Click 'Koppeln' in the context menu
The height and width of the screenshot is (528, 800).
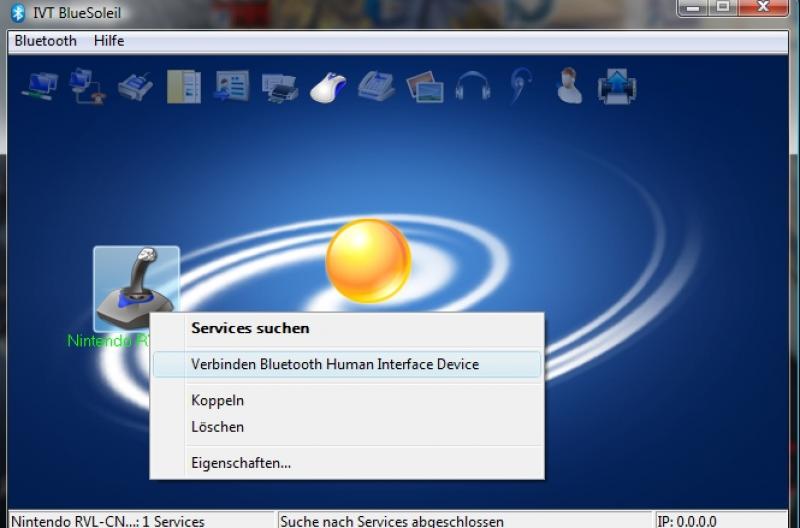pos(217,401)
